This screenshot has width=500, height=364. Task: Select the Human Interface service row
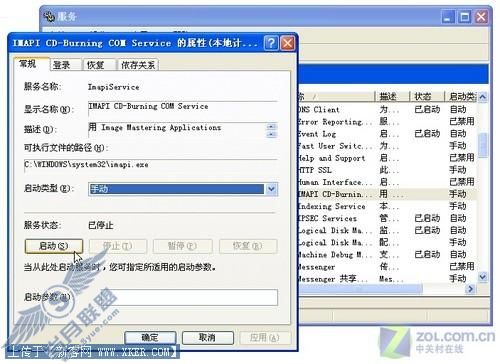[x=387, y=182]
